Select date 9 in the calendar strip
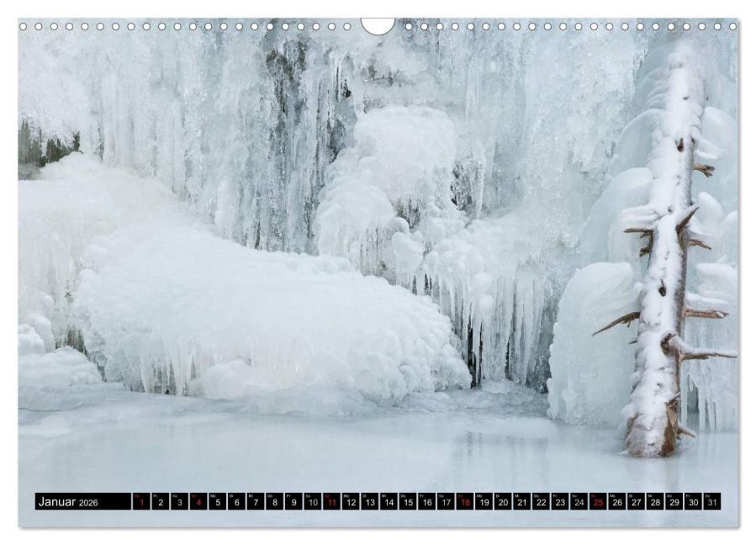The image size is (756, 545). (x=293, y=501)
